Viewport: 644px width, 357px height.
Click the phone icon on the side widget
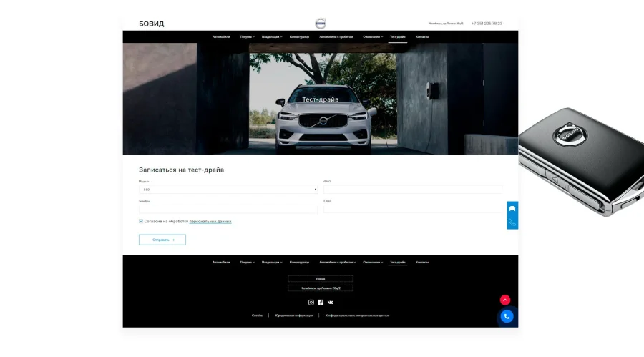click(x=512, y=222)
